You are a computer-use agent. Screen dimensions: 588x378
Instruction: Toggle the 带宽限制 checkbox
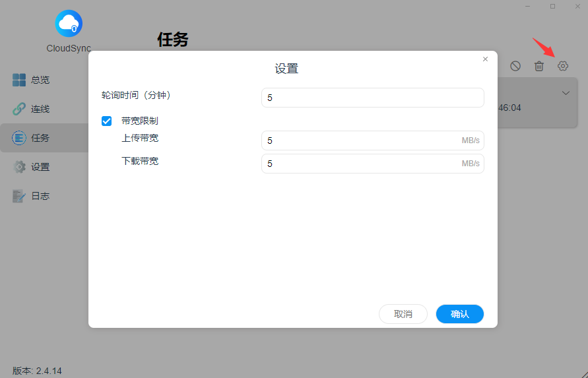click(x=107, y=121)
